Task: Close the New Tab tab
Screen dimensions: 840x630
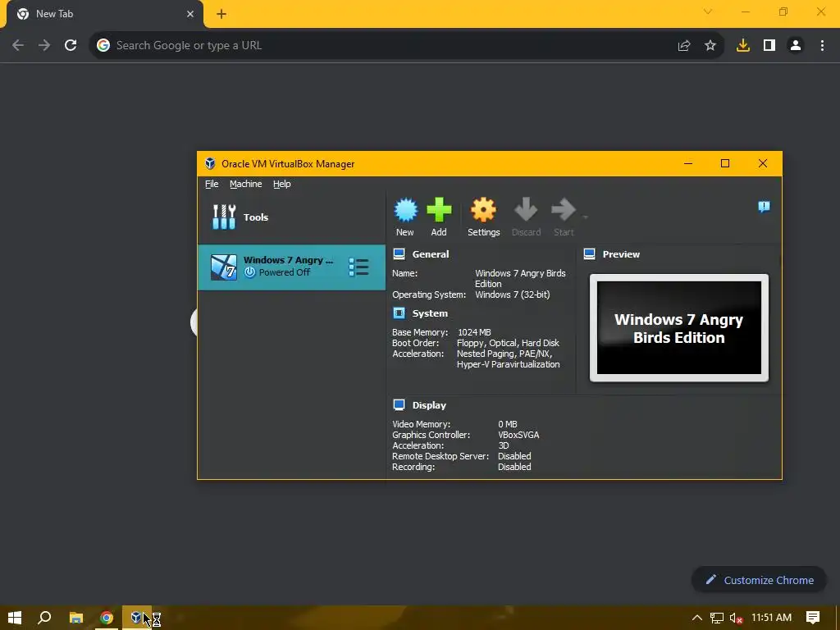Action: pos(190,14)
